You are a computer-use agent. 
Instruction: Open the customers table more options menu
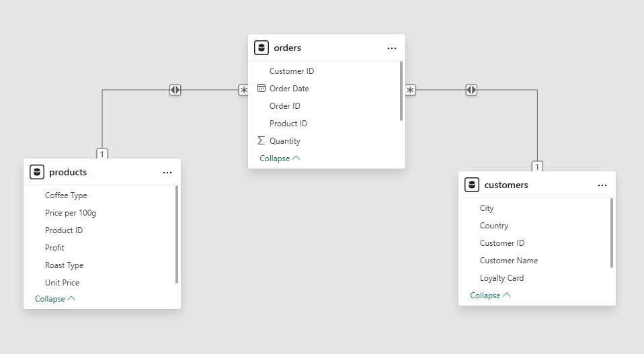tap(602, 185)
